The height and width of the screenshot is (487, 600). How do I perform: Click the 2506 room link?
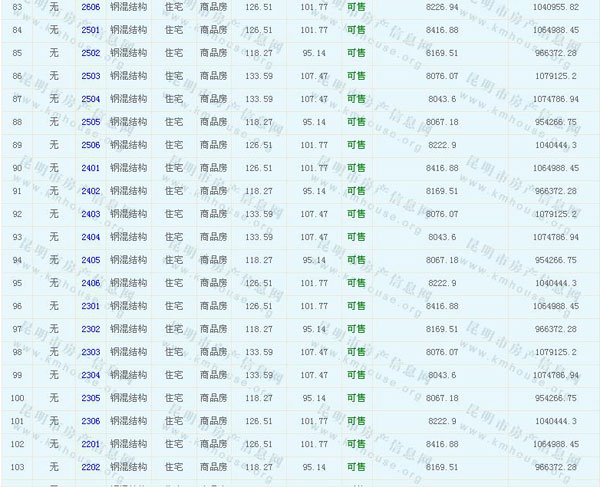click(x=90, y=145)
